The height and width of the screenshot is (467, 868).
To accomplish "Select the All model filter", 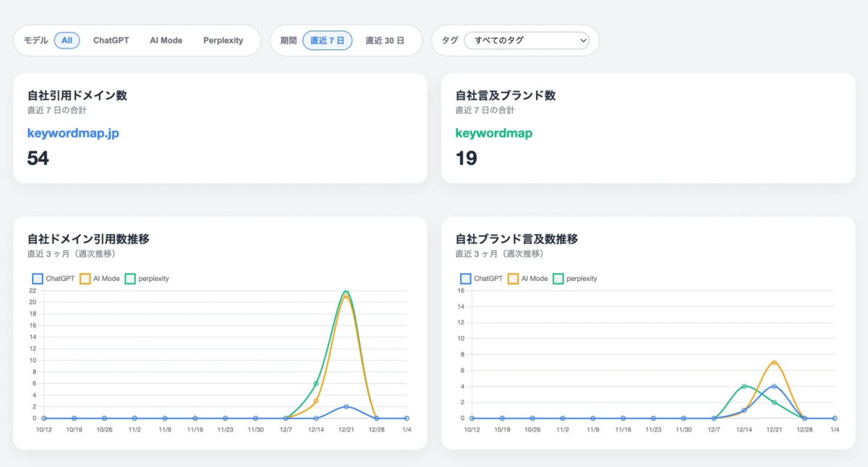I will point(67,40).
